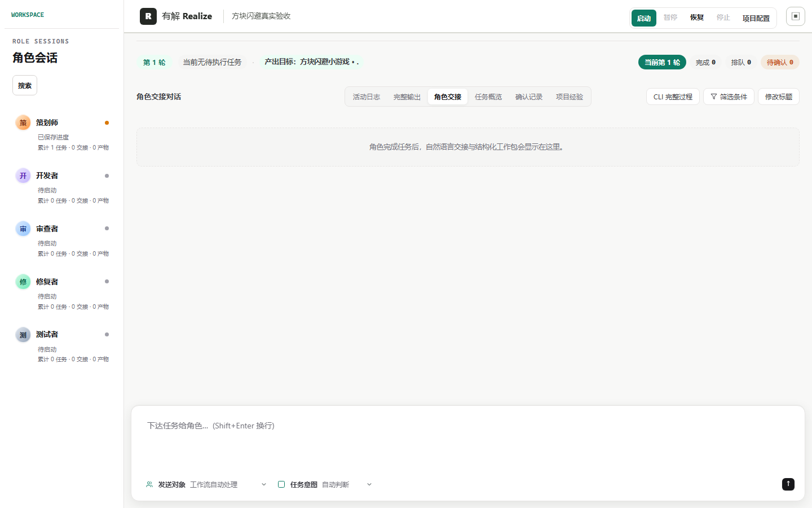812x508 pixels.
Task: Click the 角色交接对话 heading
Action: (x=158, y=97)
